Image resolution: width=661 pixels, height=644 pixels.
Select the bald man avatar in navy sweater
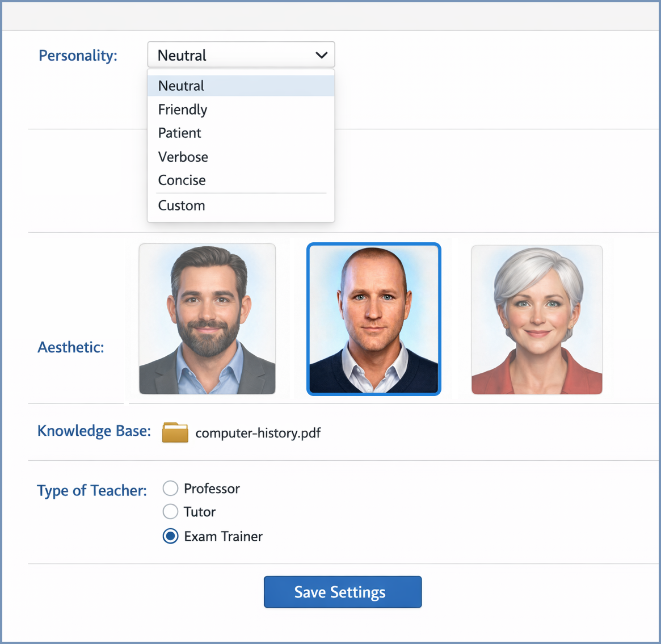pos(374,319)
